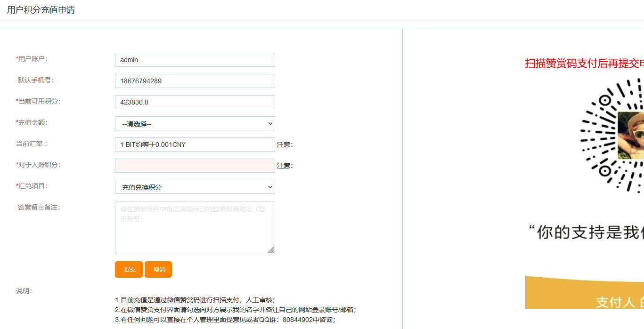Click inside the 赞赏留言备注 text area

(195, 227)
